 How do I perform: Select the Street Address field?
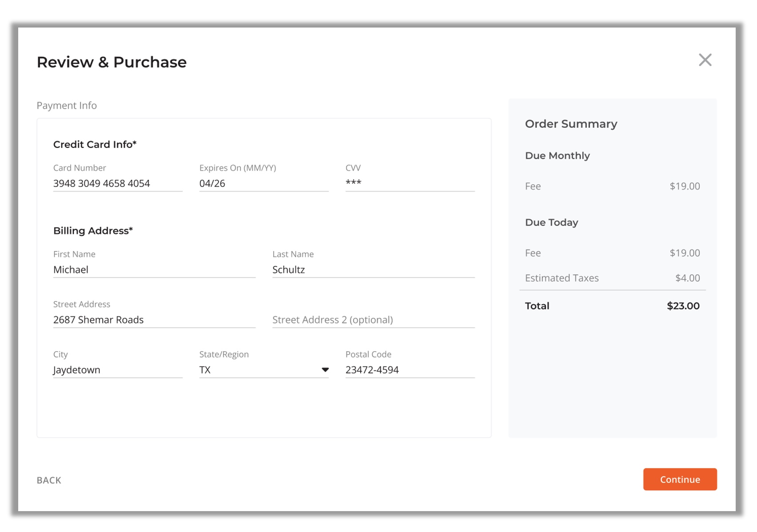[x=154, y=320]
